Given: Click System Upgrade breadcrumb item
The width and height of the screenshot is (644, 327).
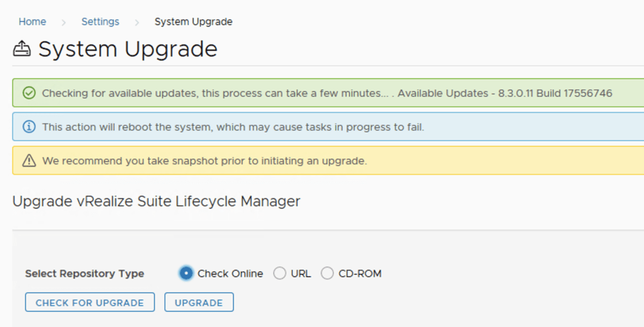Looking at the screenshot, I should (193, 21).
